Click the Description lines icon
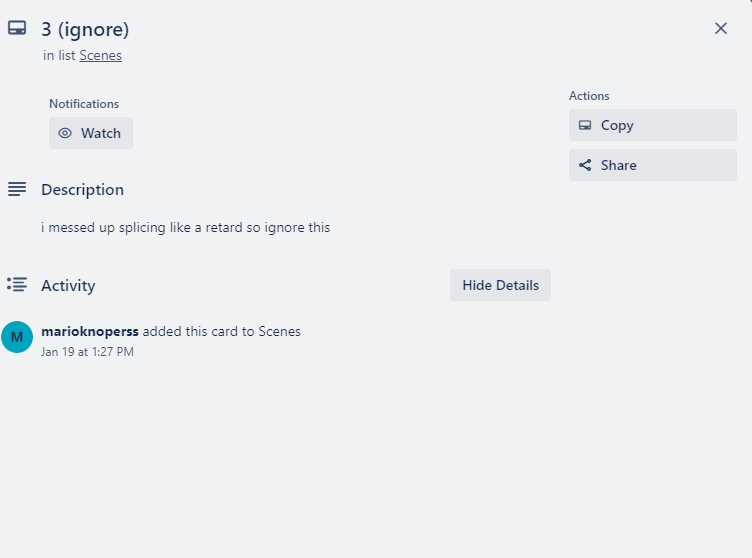 pyautogui.click(x=17, y=189)
